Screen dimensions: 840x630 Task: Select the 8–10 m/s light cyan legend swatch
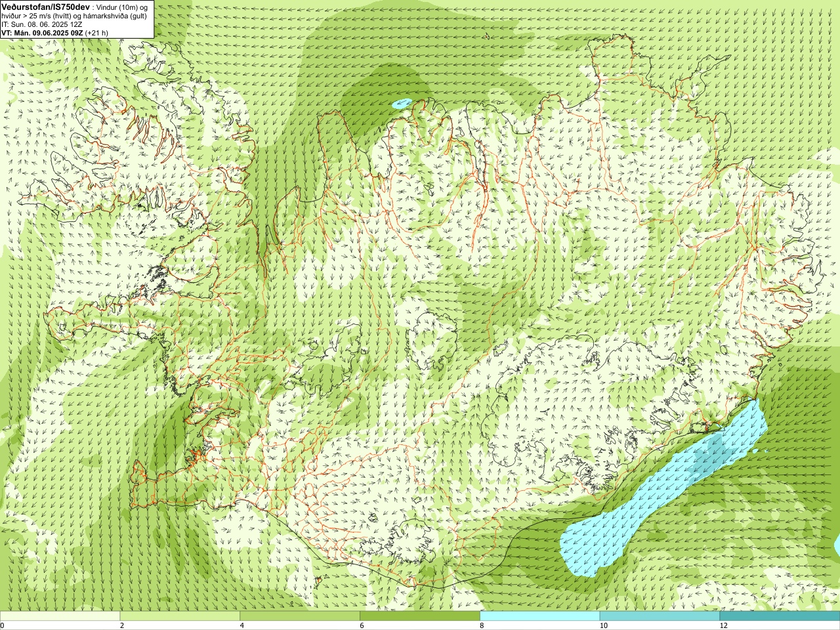[x=540, y=616]
